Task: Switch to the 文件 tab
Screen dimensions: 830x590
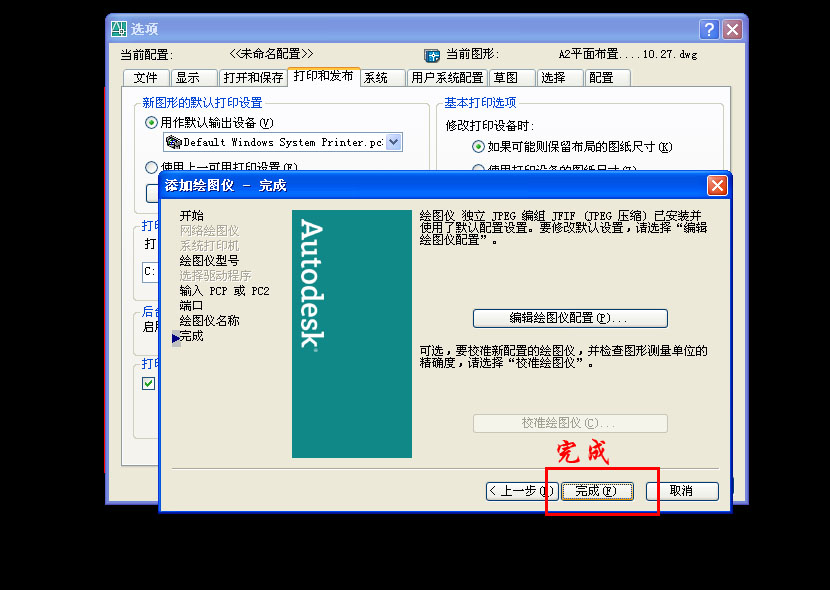Action: [x=146, y=78]
